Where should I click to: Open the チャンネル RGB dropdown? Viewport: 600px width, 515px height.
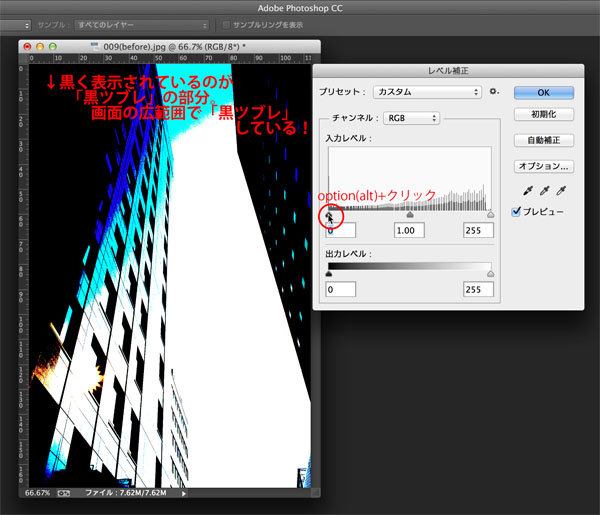pos(410,118)
